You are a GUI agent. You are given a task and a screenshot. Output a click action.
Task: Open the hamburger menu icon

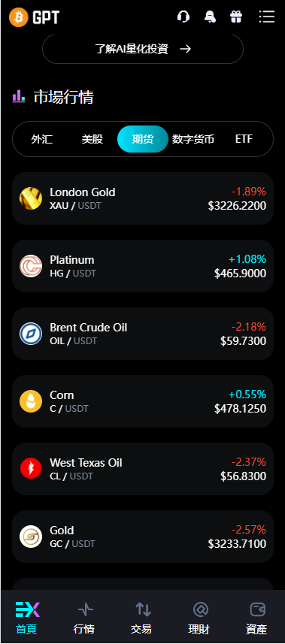coord(266,17)
